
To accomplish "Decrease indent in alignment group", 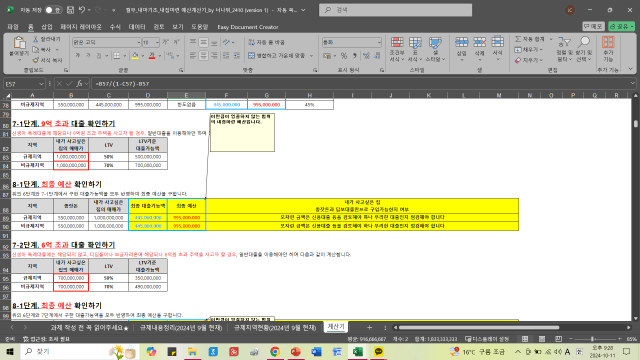I will click(226, 56).
